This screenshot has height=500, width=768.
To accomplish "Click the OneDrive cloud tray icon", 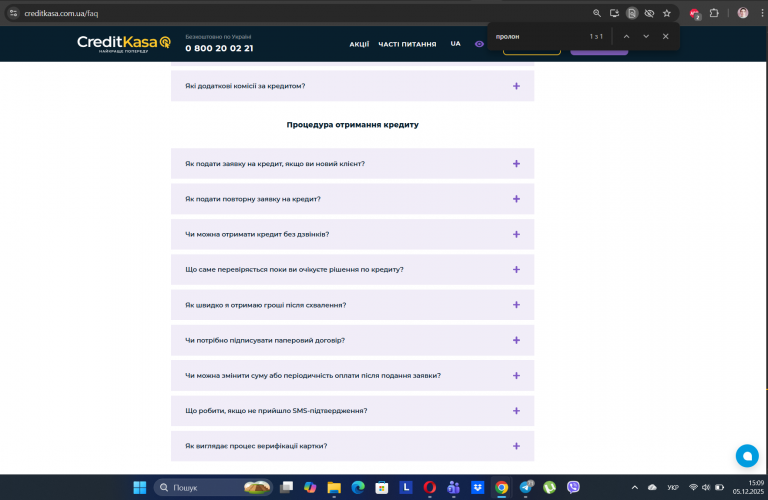I will [652, 487].
